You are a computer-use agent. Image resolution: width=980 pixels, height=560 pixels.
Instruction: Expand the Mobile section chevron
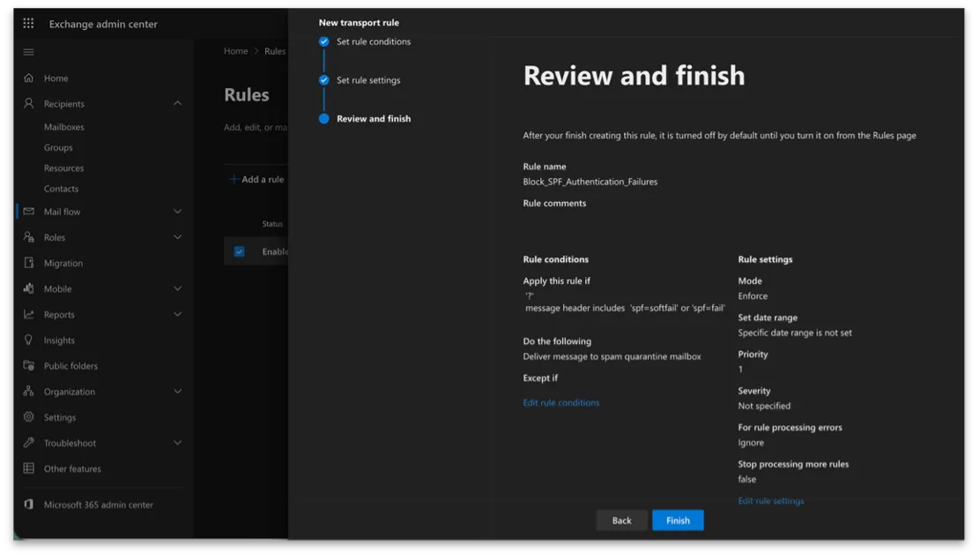click(x=177, y=288)
